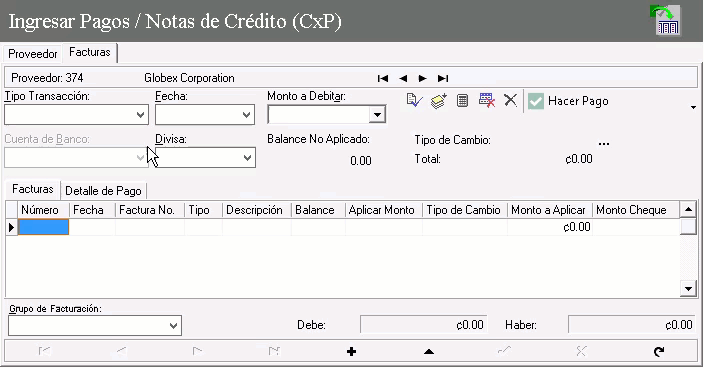Click the Número column header

coord(43,210)
